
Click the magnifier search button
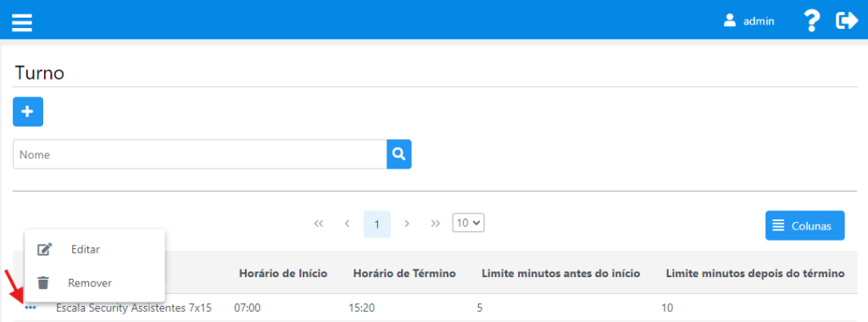click(399, 154)
